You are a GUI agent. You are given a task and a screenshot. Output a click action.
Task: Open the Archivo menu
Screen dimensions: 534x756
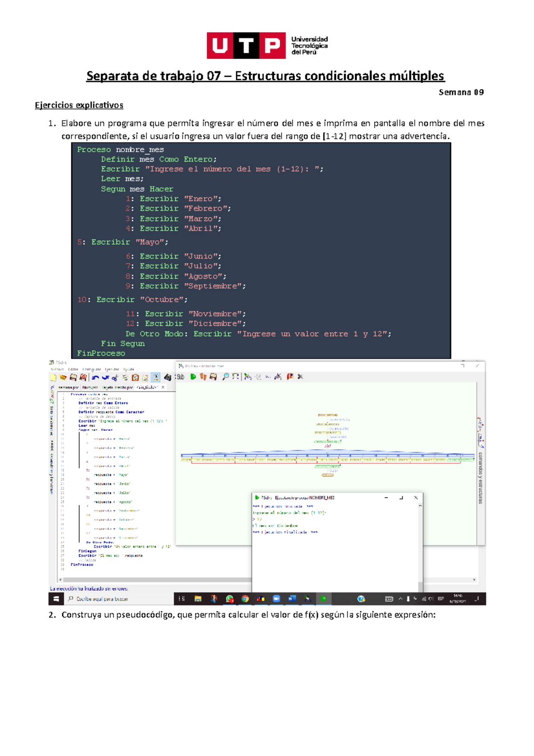click(57, 369)
